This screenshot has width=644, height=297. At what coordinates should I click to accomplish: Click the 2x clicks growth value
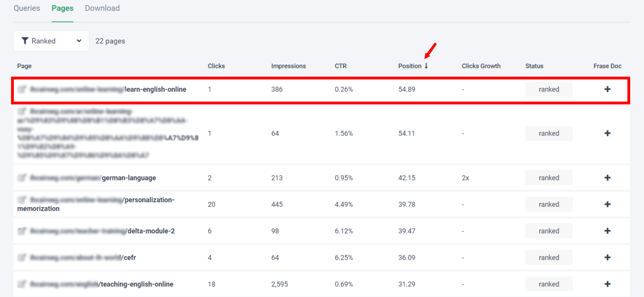[465, 178]
